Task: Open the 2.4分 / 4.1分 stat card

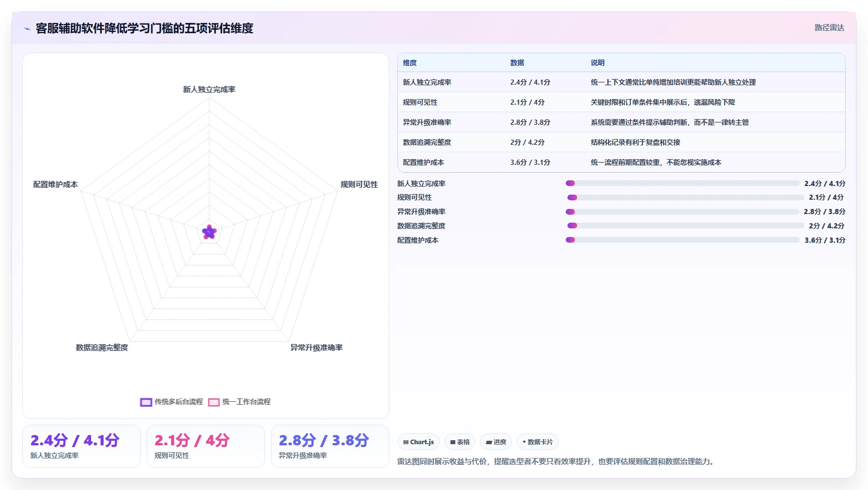Action: pyautogui.click(x=81, y=446)
